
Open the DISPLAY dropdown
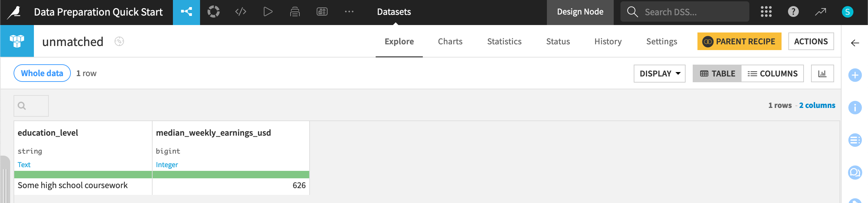pos(659,73)
